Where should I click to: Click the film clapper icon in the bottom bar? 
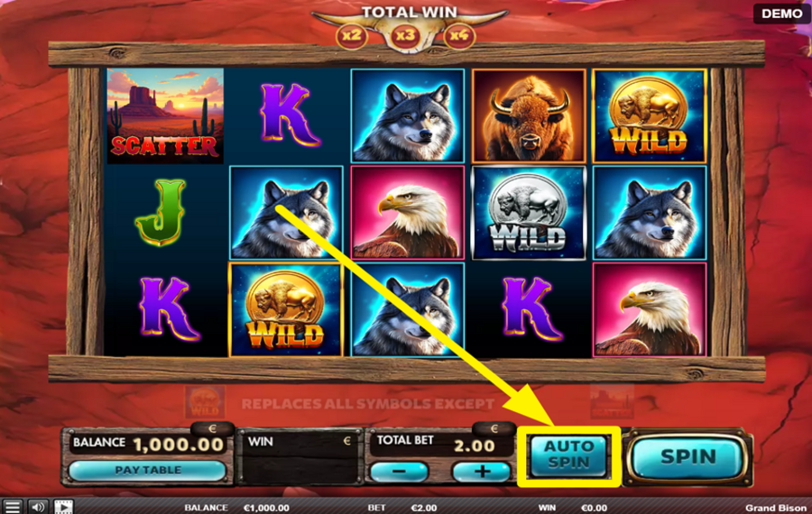click(x=64, y=507)
